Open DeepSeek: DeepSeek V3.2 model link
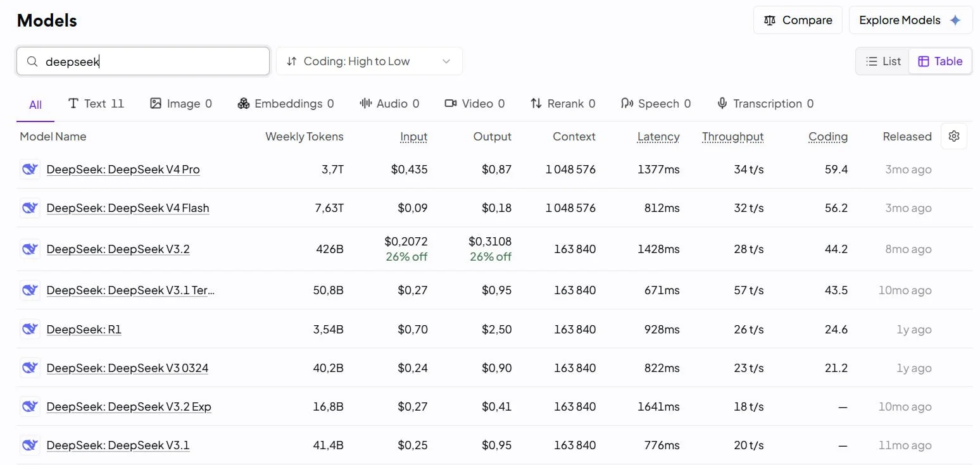 118,249
